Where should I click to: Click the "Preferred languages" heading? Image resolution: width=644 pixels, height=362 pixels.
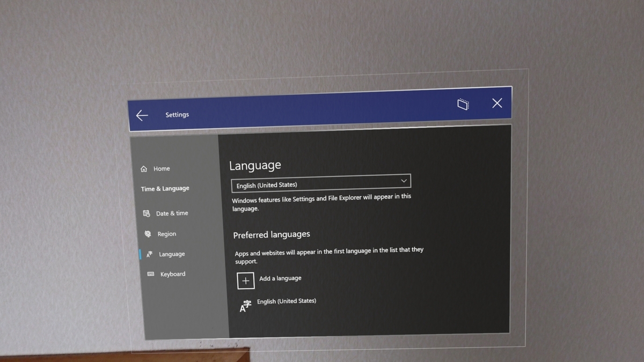click(272, 234)
